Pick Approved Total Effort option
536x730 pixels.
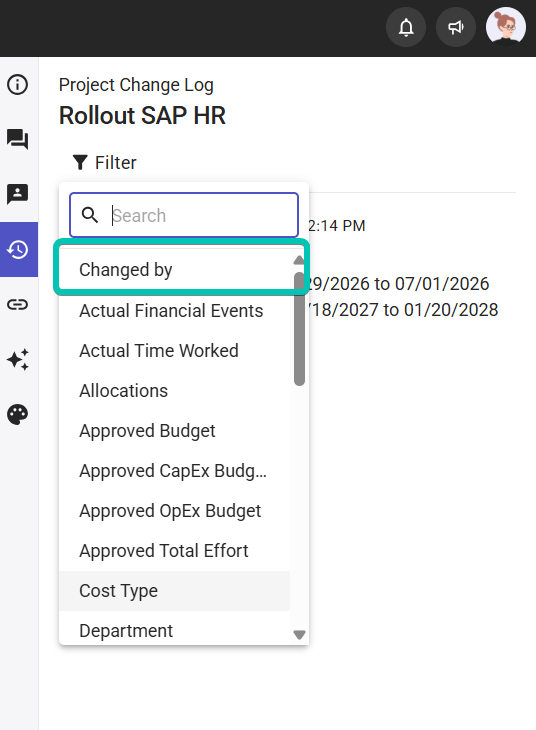tap(175, 551)
